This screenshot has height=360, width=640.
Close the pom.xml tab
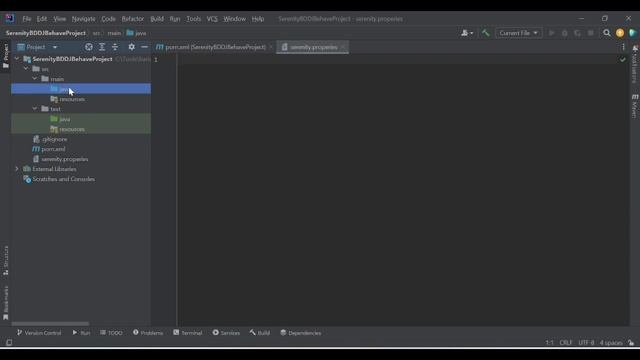click(271, 47)
